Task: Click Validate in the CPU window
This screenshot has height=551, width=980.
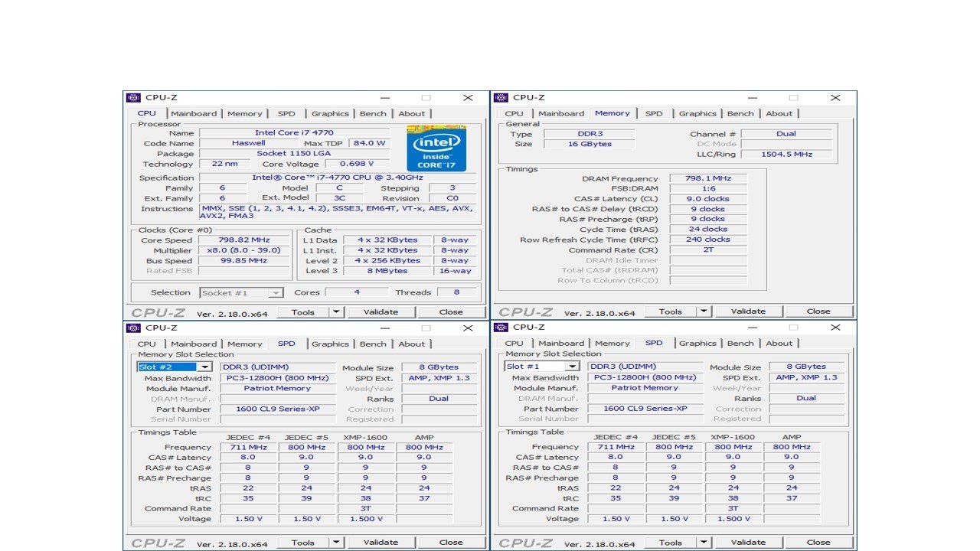Action: click(381, 311)
